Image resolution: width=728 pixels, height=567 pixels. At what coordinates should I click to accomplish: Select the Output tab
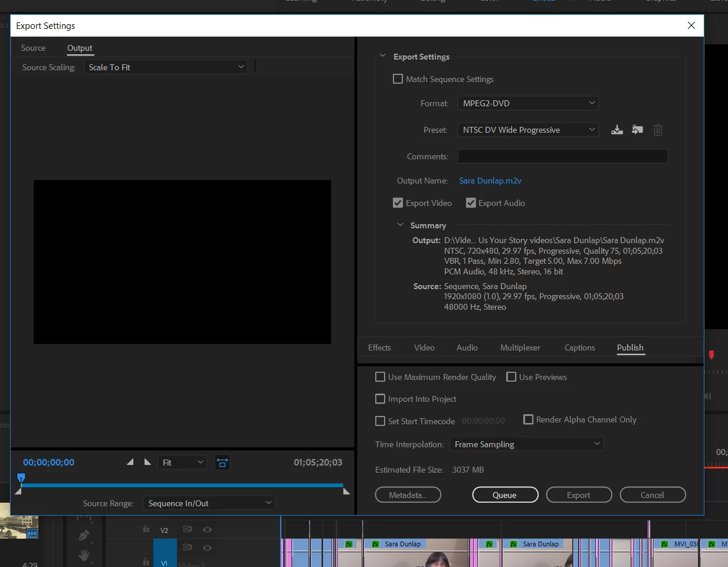pyautogui.click(x=80, y=48)
